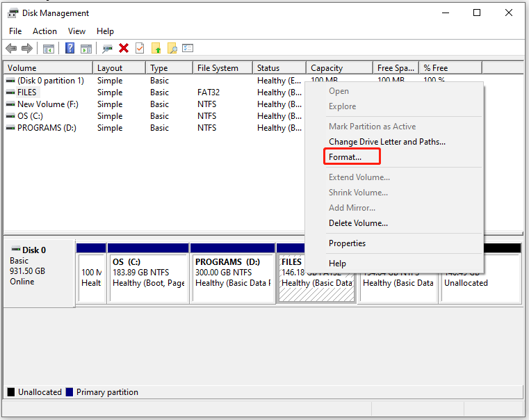
Task: Close the Disk Management window
Action: (x=509, y=13)
